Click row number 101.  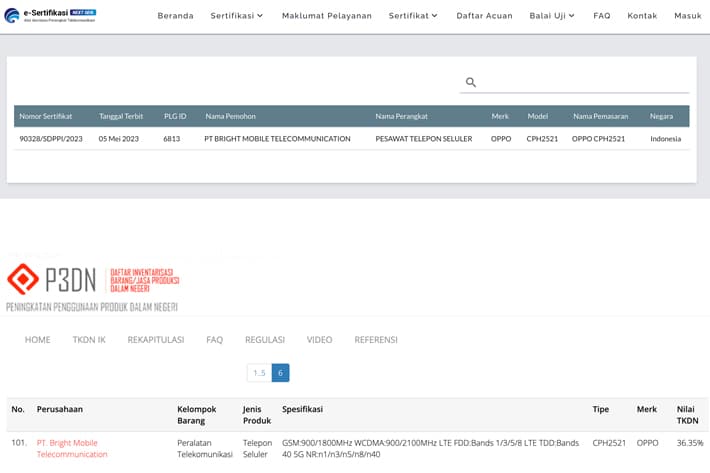[19, 443]
